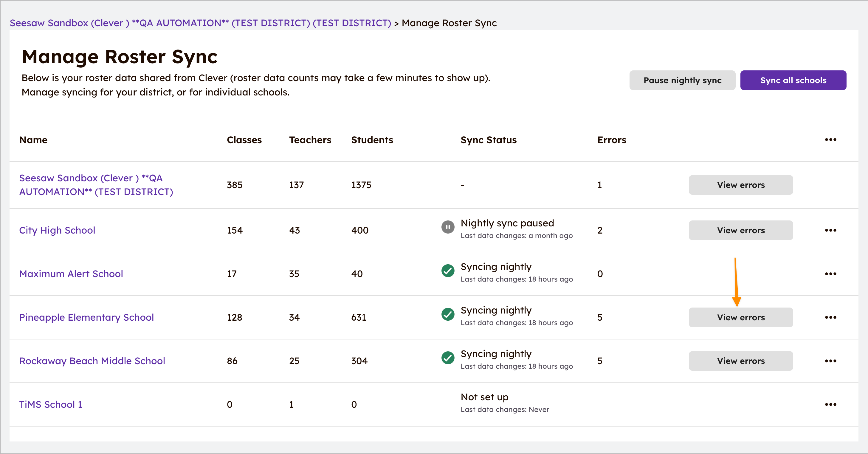The height and width of the screenshot is (454, 868).
Task: Open row options for Pineapple Elementary School
Action: (831, 317)
